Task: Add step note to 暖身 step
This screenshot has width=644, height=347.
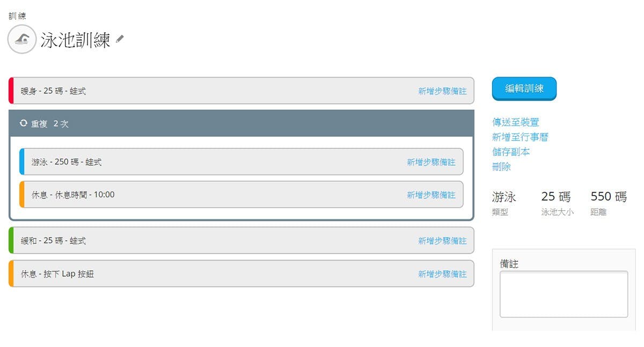Action: point(442,91)
